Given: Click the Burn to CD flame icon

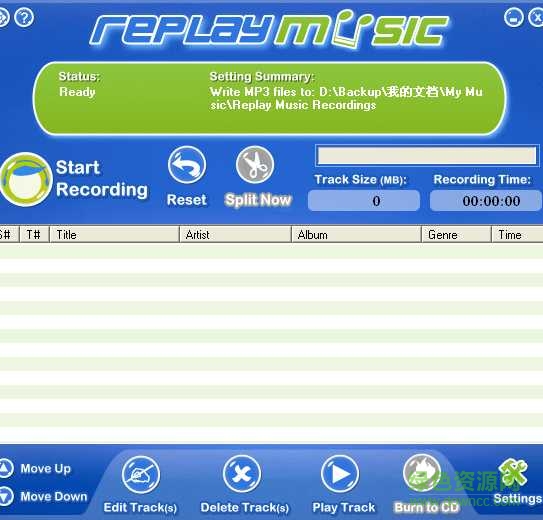Looking at the screenshot, I should pos(422,473).
